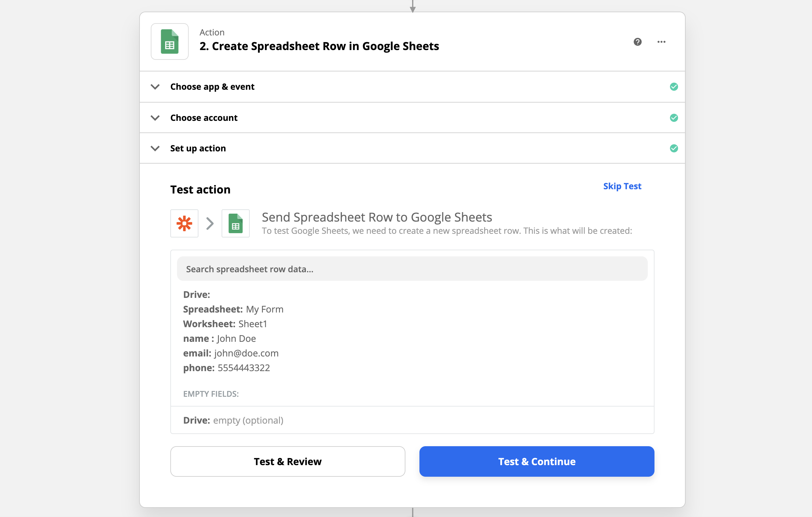812x517 pixels.
Task: Click the right chevron between app icons
Action: [x=210, y=223]
